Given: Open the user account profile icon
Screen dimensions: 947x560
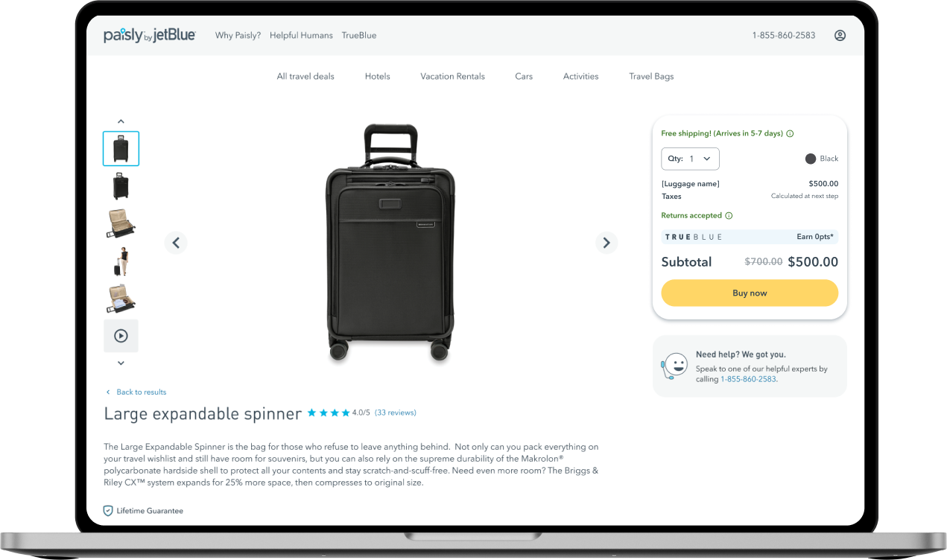Looking at the screenshot, I should coord(840,35).
